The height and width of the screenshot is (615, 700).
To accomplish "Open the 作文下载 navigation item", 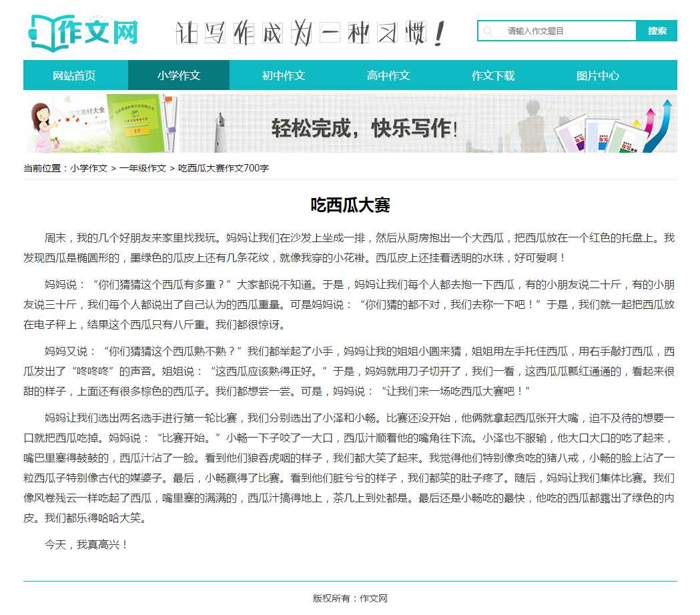I will (493, 75).
